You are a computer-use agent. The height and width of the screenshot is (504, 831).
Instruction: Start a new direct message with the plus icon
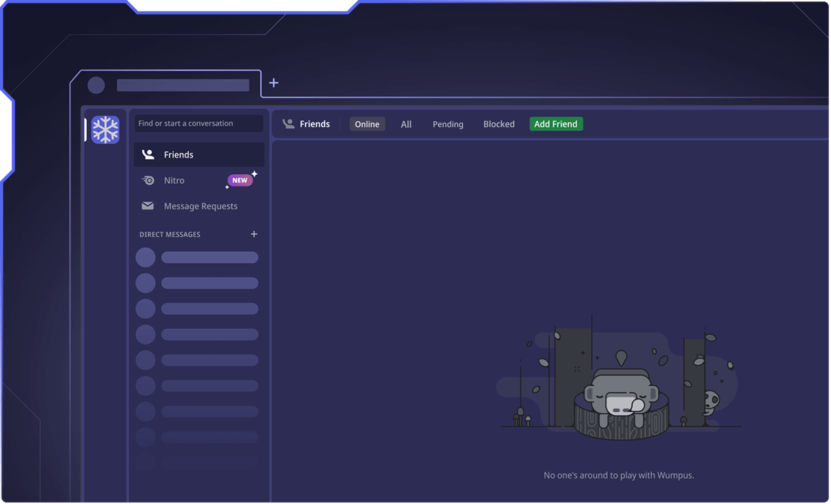click(254, 234)
